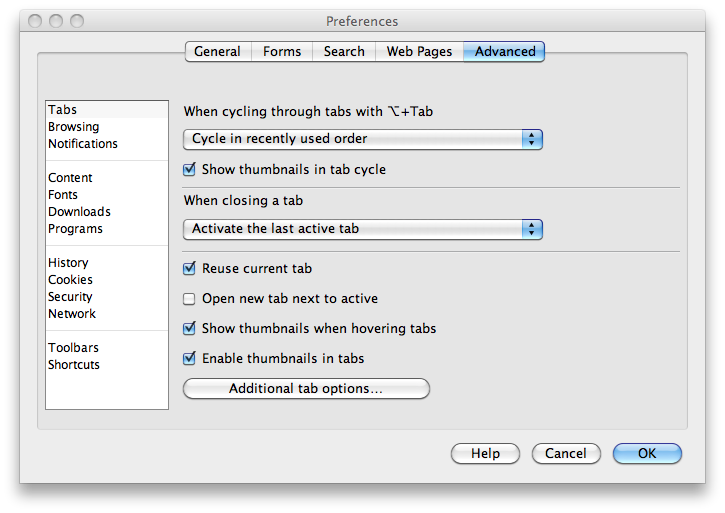Disable Show thumbnails when hovering tabs
Image resolution: width=725 pixels, height=513 pixels.
(x=190, y=329)
